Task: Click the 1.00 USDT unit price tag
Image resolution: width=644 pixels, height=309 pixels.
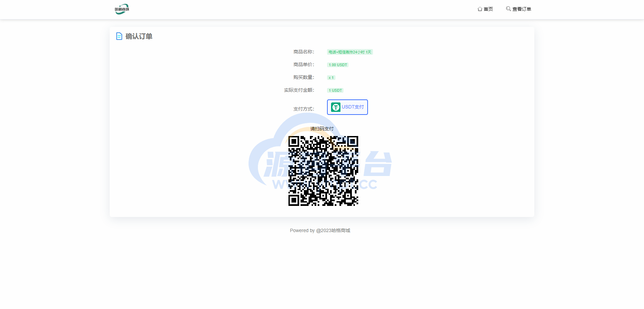Action: (x=338, y=65)
